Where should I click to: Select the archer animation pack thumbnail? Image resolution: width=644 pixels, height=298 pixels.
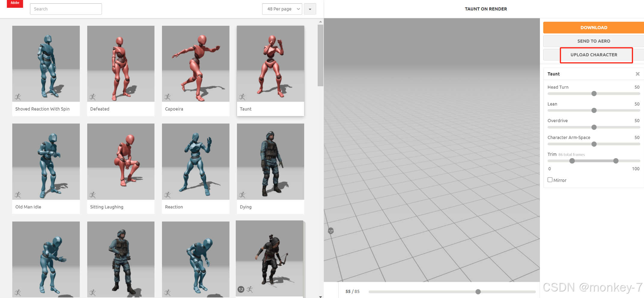tap(270, 258)
